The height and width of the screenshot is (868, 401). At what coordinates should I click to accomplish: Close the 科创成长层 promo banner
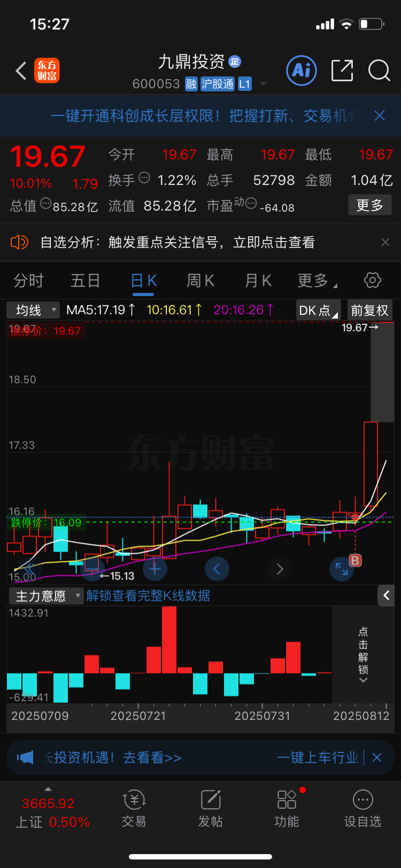pyautogui.click(x=380, y=115)
